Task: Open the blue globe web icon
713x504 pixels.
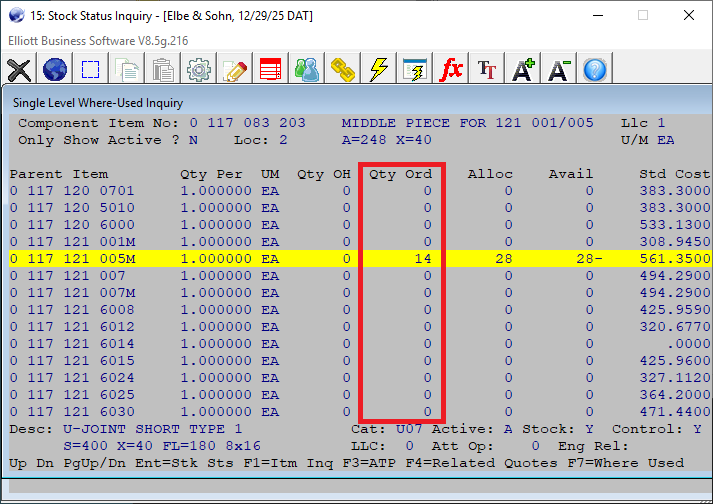Action: point(55,70)
